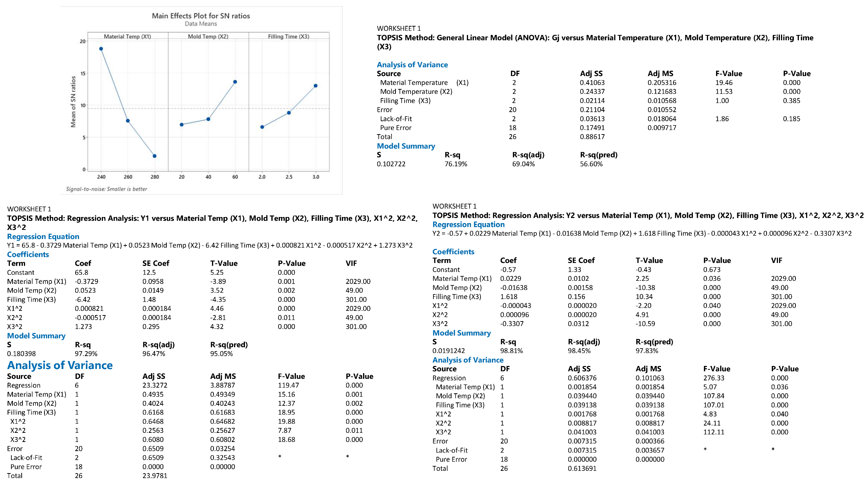Click the Material Temp 280 data point
868x483 pixels.
pyautogui.click(x=155, y=156)
